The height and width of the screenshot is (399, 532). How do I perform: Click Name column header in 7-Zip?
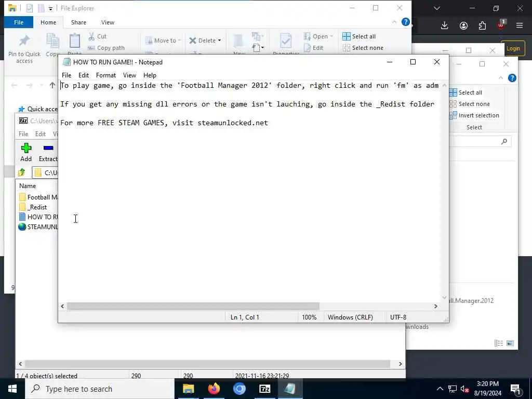tap(28, 186)
